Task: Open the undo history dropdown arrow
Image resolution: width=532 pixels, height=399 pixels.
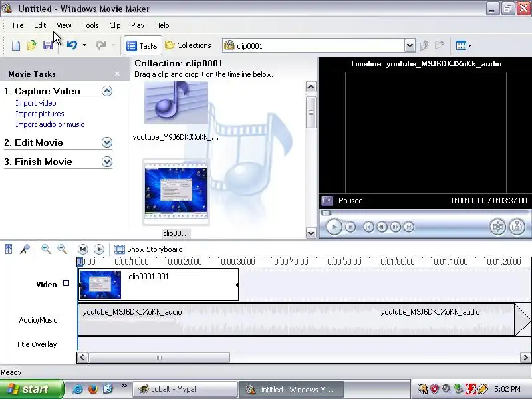Action: point(84,45)
